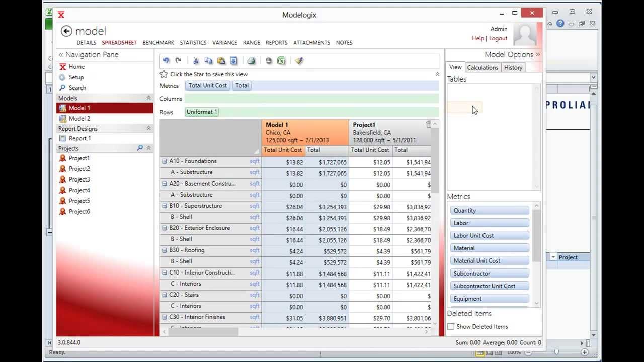Click the Print icon in toolbar

point(251,61)
